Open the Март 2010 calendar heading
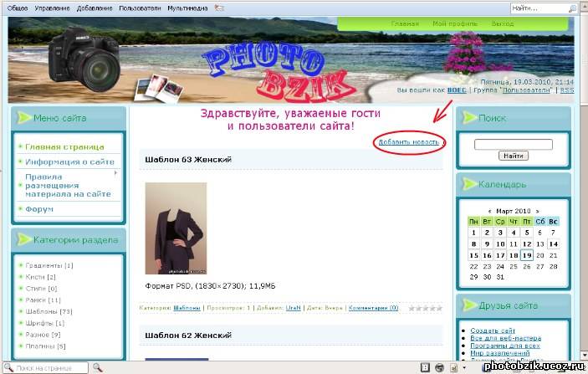This screenshot has width=588, height=374. 514,211
